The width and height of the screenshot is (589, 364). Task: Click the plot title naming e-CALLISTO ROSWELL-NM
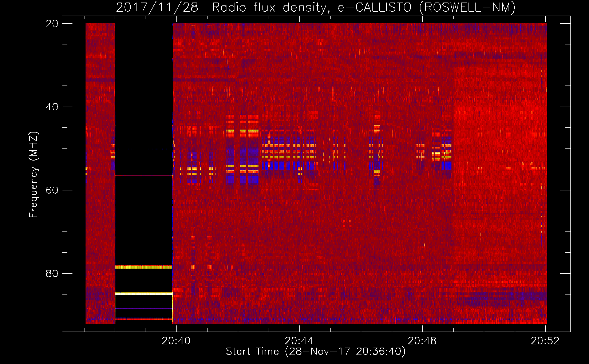315,7
